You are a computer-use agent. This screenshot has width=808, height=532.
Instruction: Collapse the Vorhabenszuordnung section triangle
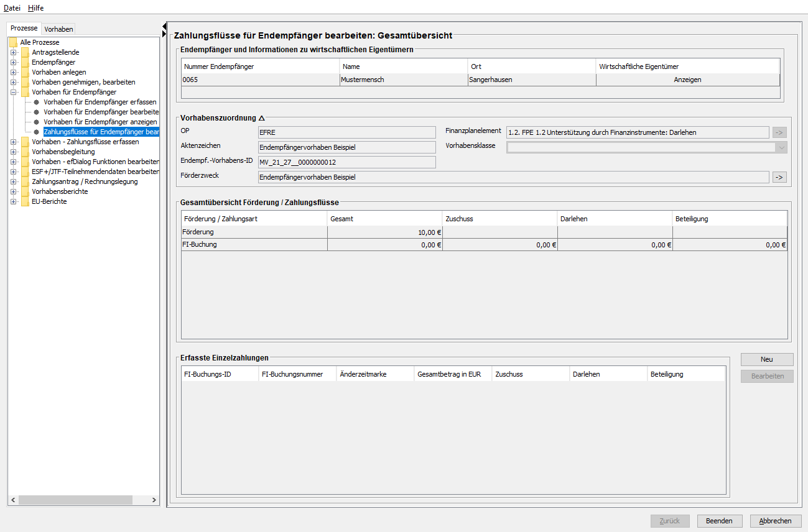(262, 118)
